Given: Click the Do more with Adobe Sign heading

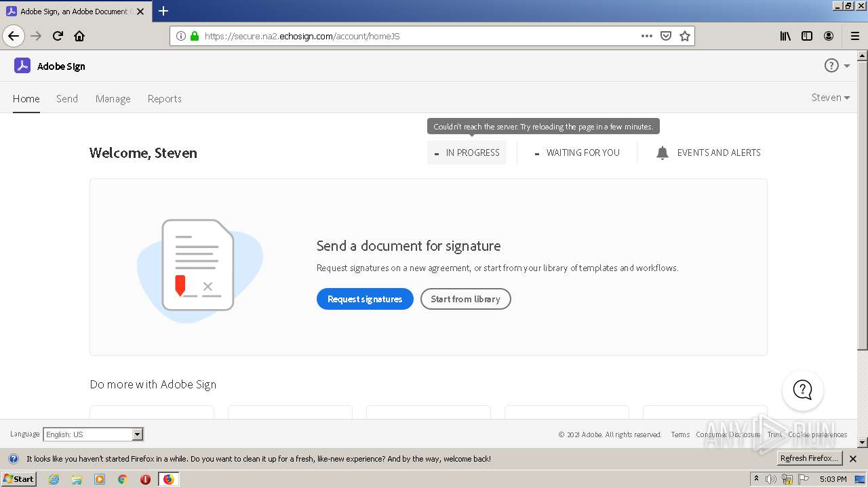Looking at the screenshot, I should pos(153,384).
